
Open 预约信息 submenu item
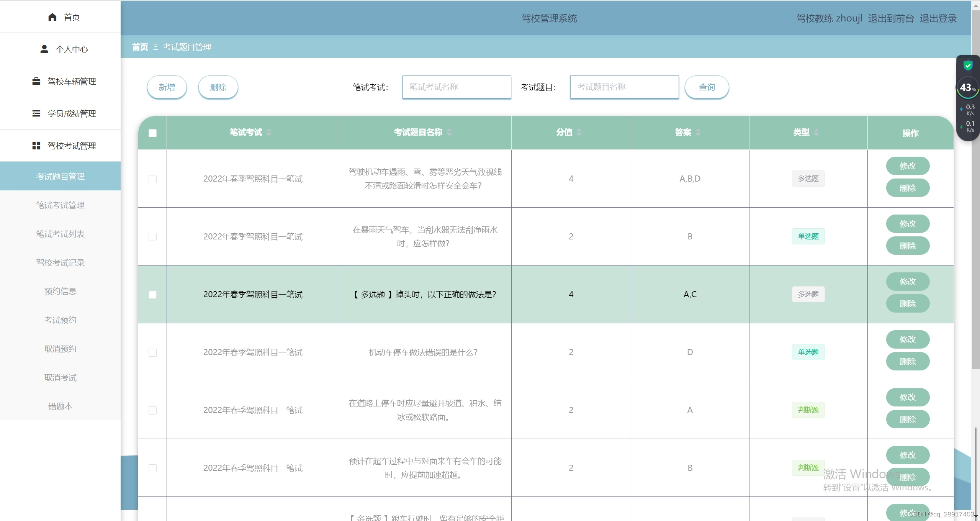coord(60,292)
